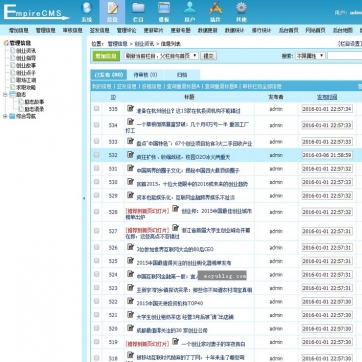Click edit icon in row ID 531

[130, 168]
